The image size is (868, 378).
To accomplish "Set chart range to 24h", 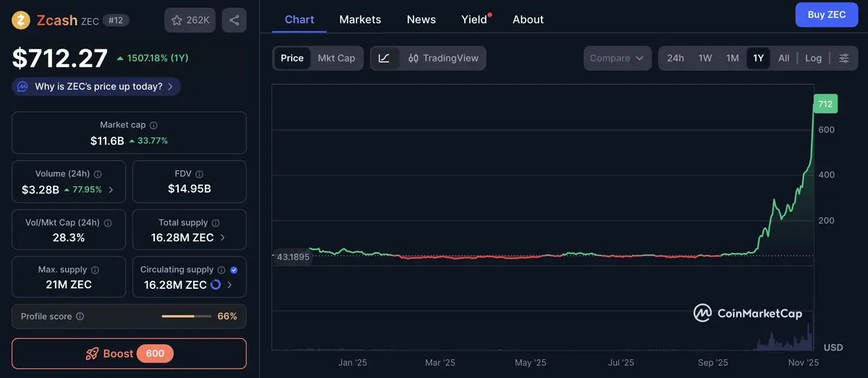I will pos(675,58).
